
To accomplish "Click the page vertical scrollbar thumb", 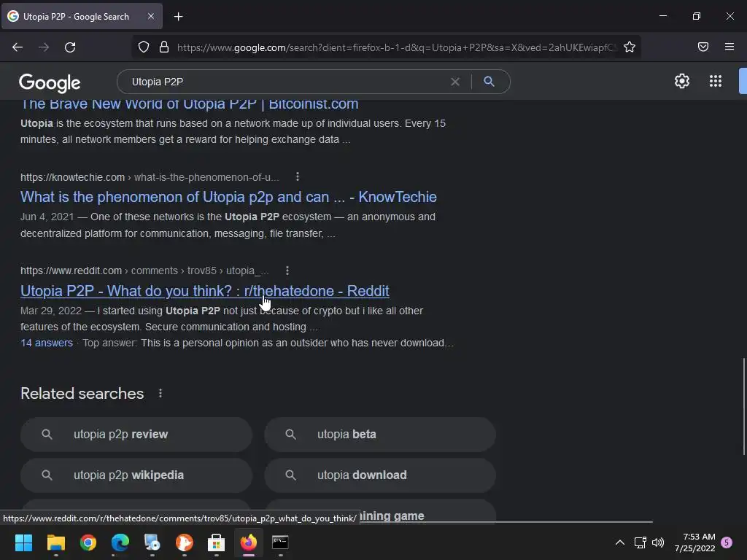I will pyautogui.click(x=743, y=406).
